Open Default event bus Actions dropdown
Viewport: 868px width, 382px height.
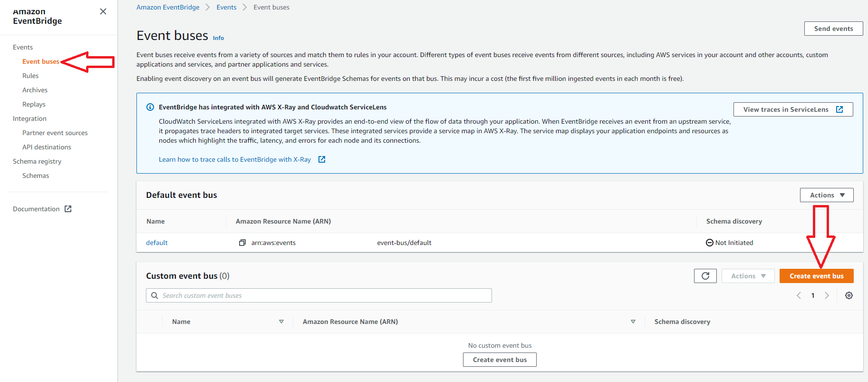tap(827, 195)
